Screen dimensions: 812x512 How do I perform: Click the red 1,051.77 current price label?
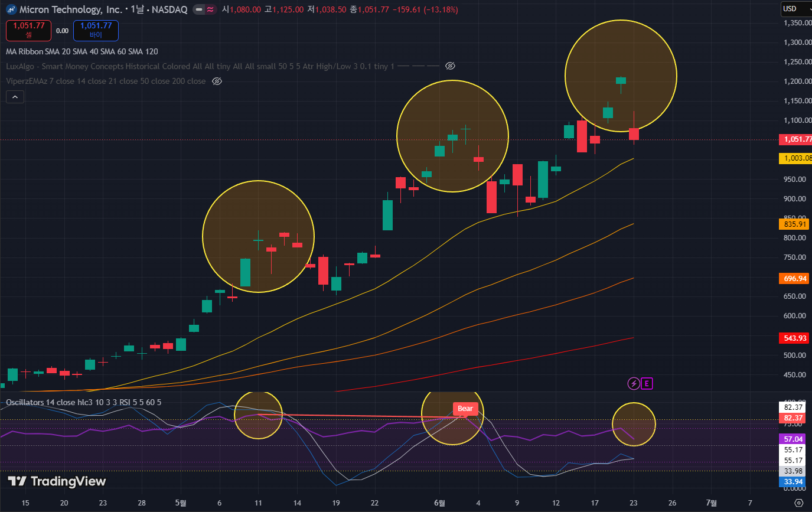tap(795, 140)
